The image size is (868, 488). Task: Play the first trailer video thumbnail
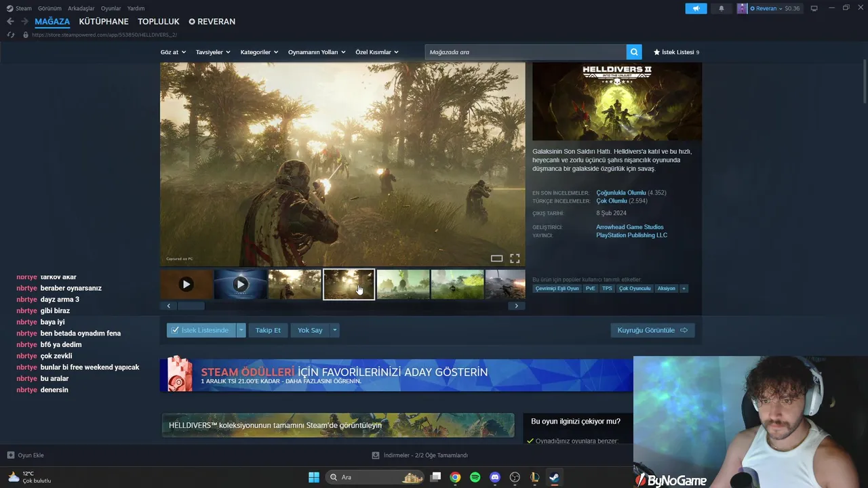pyautogui.click(x=186, y=285)
